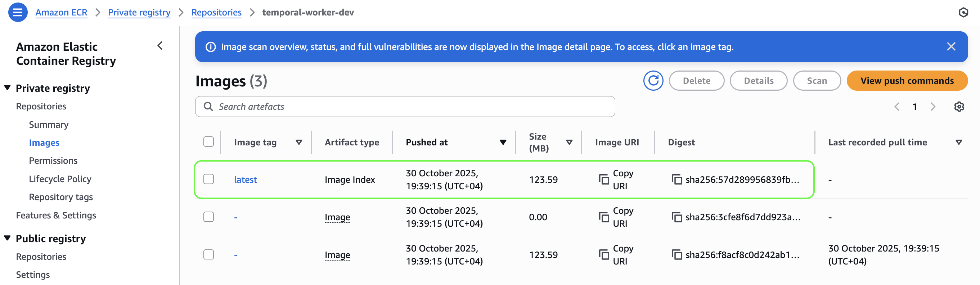This screenshot has width=980, height=285.
Task: Dismiss the blue info banner
Action: (x=951, y=47)
